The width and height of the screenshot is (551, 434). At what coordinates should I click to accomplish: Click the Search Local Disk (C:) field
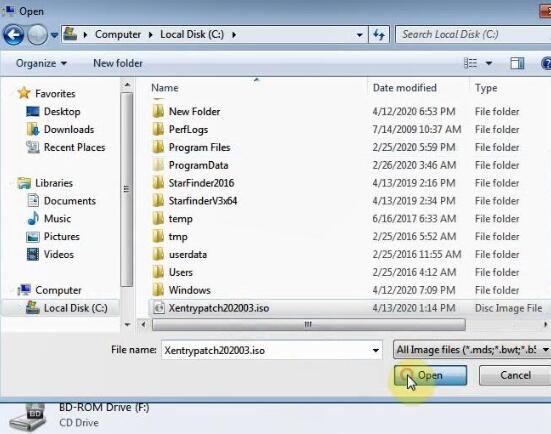(x=473, y=34)
